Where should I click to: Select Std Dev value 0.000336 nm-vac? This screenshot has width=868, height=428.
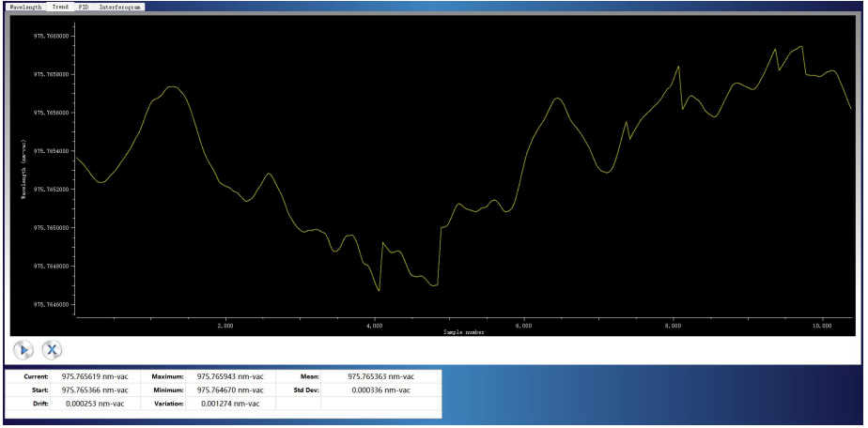(380, 390)
